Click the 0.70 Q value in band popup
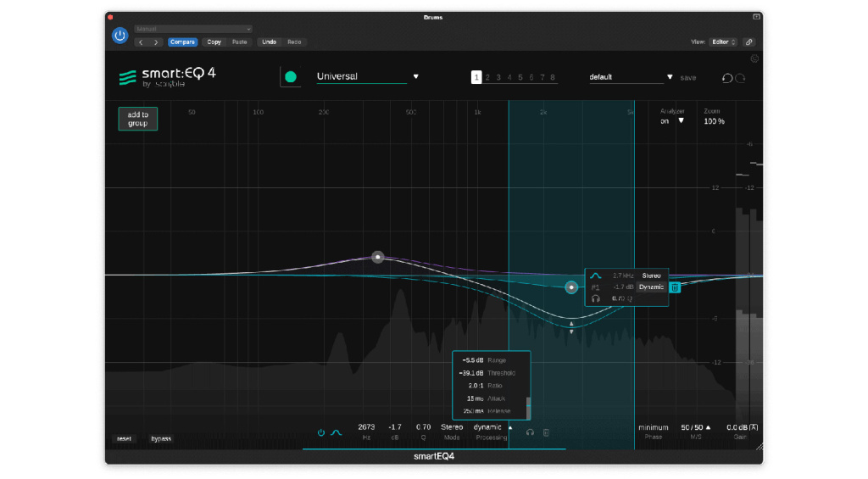Screen dimensions: 868x479 [x=621, y=298]
